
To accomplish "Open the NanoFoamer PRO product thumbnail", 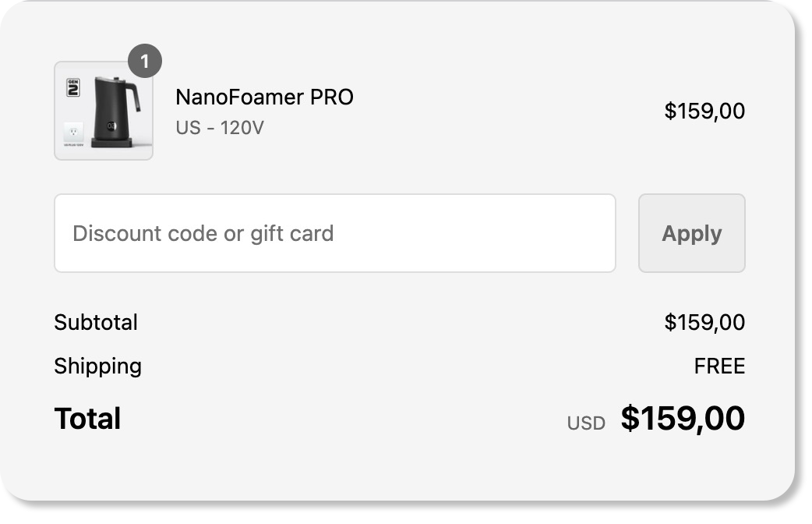I will click(103, 111).
